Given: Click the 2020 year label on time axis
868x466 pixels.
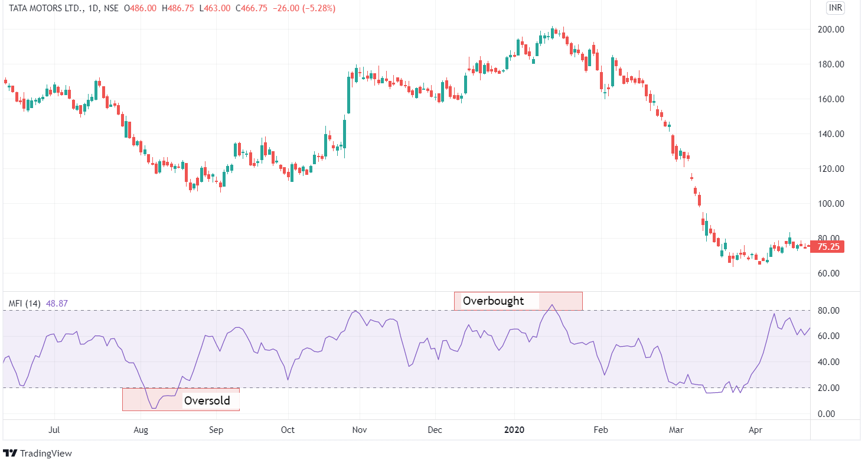Looking at the screenshot, I should pos(514,430).
